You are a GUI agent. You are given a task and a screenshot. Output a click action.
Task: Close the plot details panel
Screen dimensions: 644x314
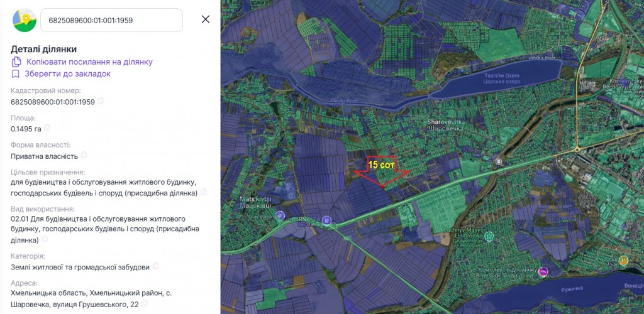[x=205, y=19]
